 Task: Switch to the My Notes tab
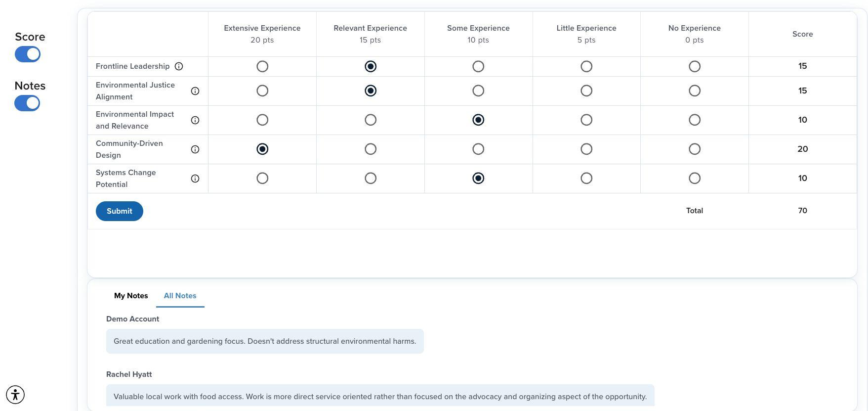click(131, 296)
